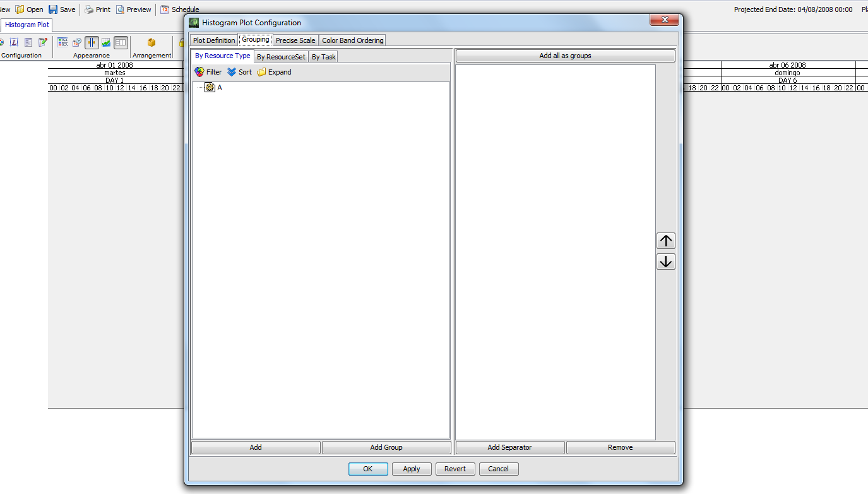Toggle the vertical divider lines appearance button
Viewport: 868px width, 494px height.
[92, 42]
